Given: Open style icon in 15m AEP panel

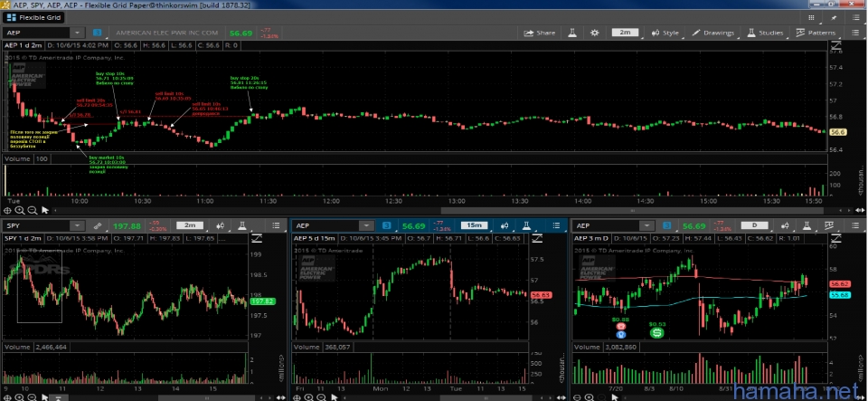Looking at the screenshot, I should click(x=504, y=226).
